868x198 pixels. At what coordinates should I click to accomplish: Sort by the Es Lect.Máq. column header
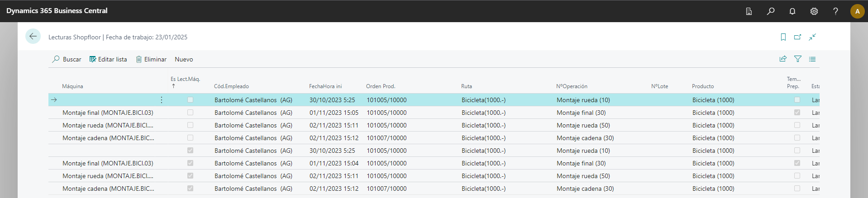185,79
